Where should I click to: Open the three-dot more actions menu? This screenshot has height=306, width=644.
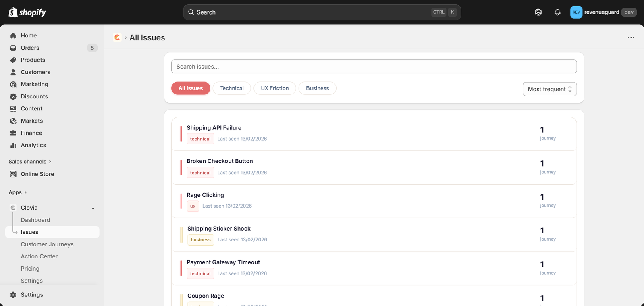pos(631,37)
